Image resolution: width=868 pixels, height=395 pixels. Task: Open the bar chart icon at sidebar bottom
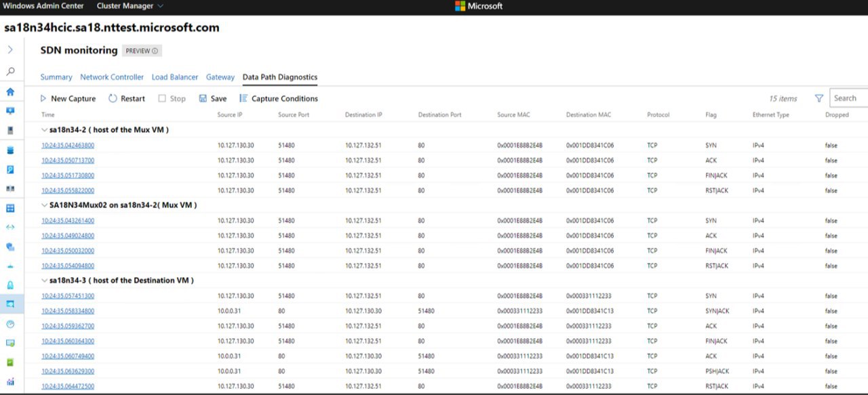[x=10, y=381]
